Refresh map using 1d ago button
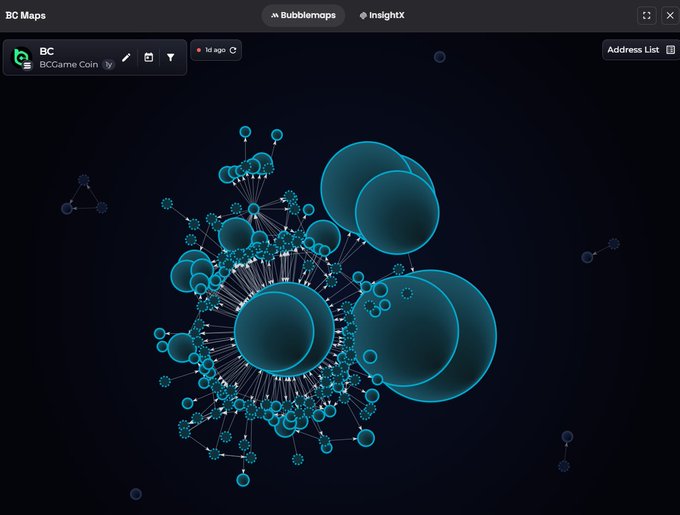Image resolution: width=680 pixels, height=515 pixels. point(216,50)
